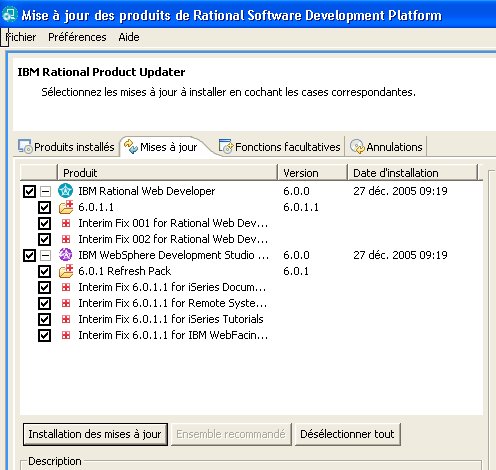Click the 6.0.1.1 update folder icon
The image size is (496, 470).
66,207
